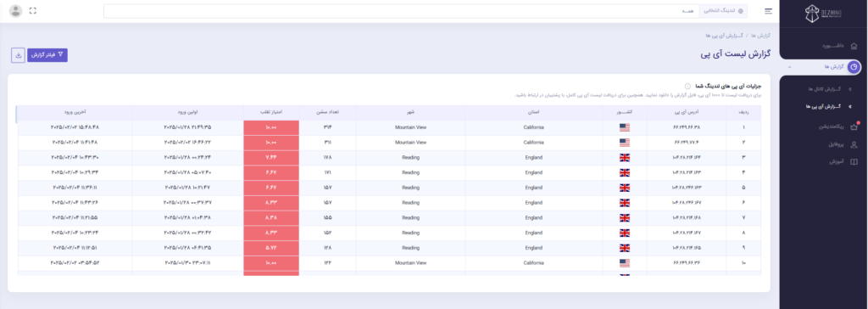Click the Mountain View cell in row 2

coord(411,143)
